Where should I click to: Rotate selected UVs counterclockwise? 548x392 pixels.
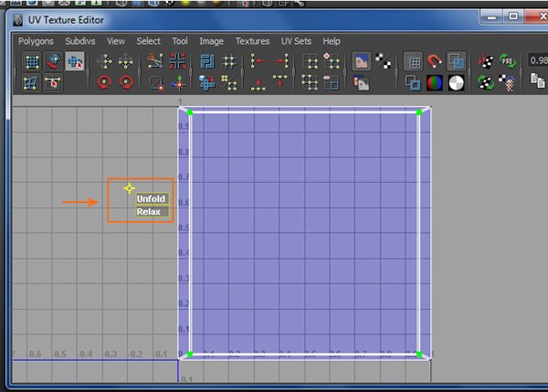104,83
